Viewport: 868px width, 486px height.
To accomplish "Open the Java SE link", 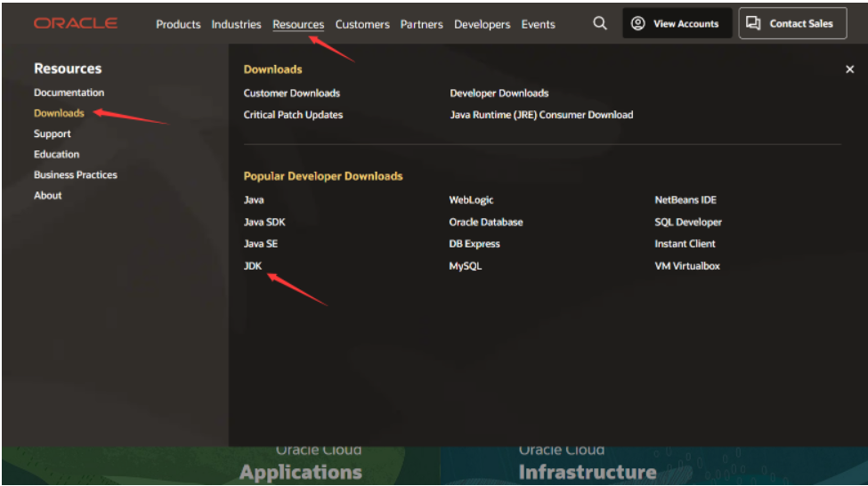I will [x=260, y=244].
